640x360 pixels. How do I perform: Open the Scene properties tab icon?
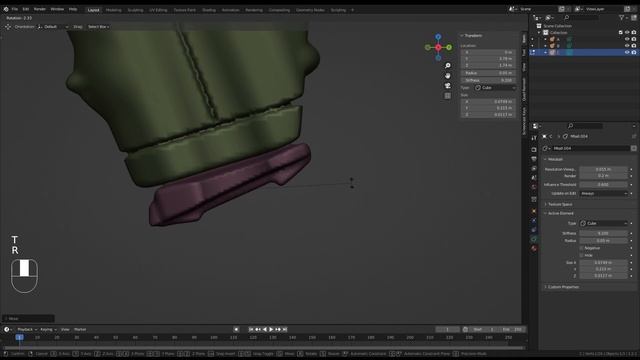point(534,178)
